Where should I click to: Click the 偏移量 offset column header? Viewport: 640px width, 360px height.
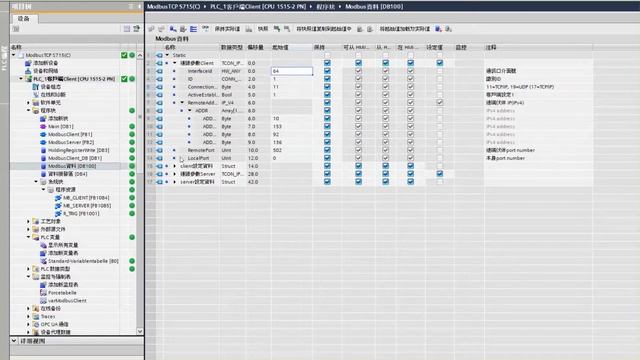pyautogui.click(x=256, y=47)
